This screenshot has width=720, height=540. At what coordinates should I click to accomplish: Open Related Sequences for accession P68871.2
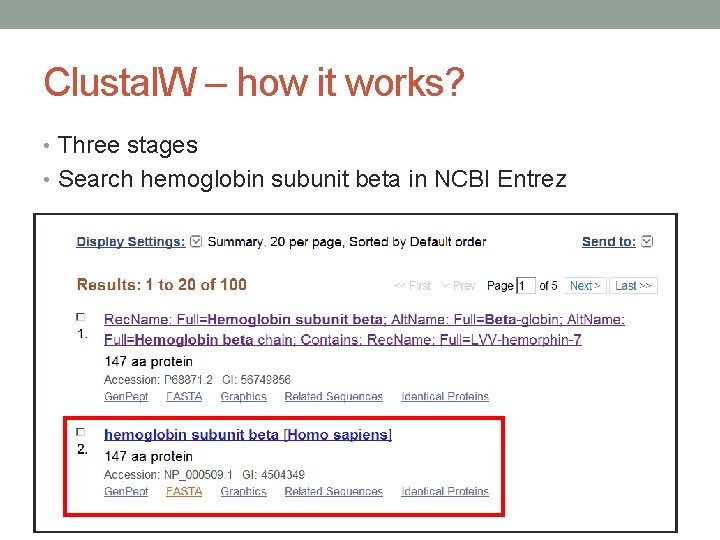(333, 396)
